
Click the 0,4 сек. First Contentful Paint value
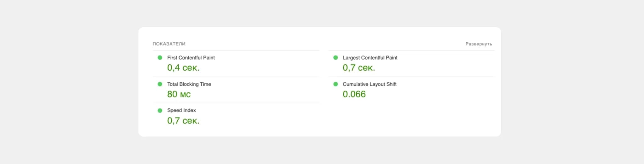tap(183, 68)
